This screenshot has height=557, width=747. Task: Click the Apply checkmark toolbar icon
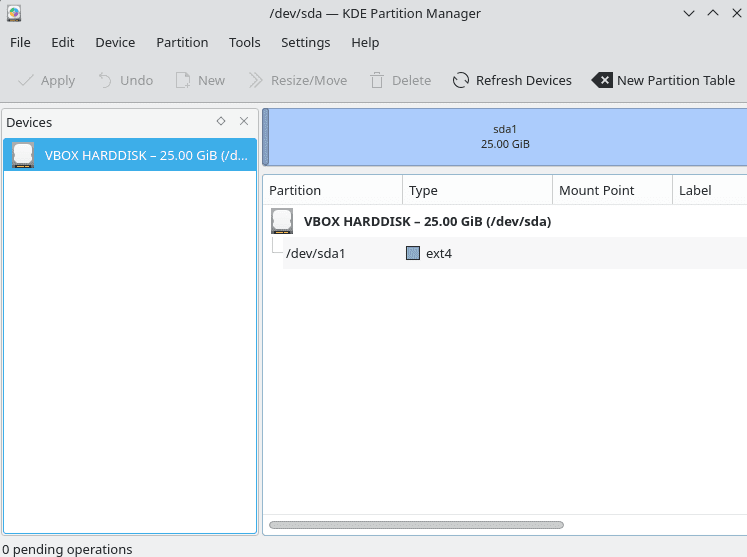26,80
